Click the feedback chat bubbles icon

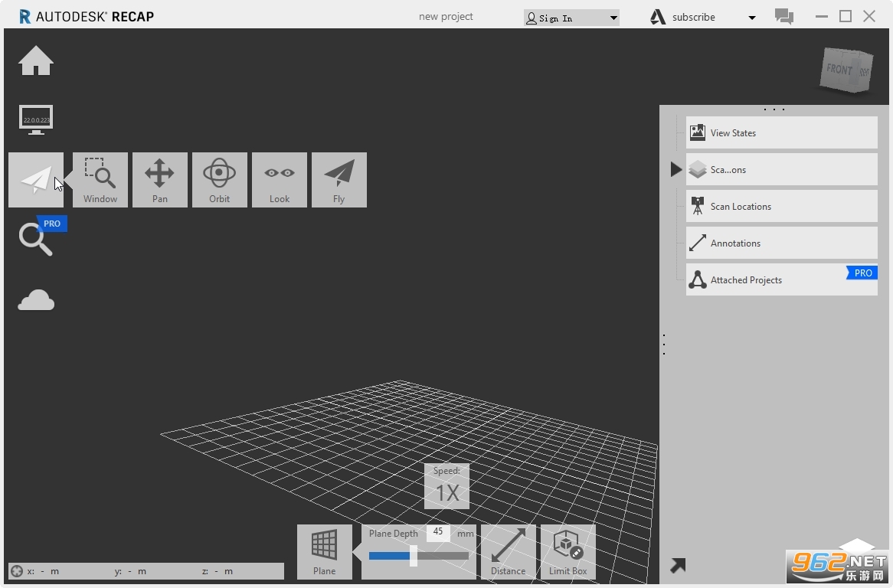(784, 16)
